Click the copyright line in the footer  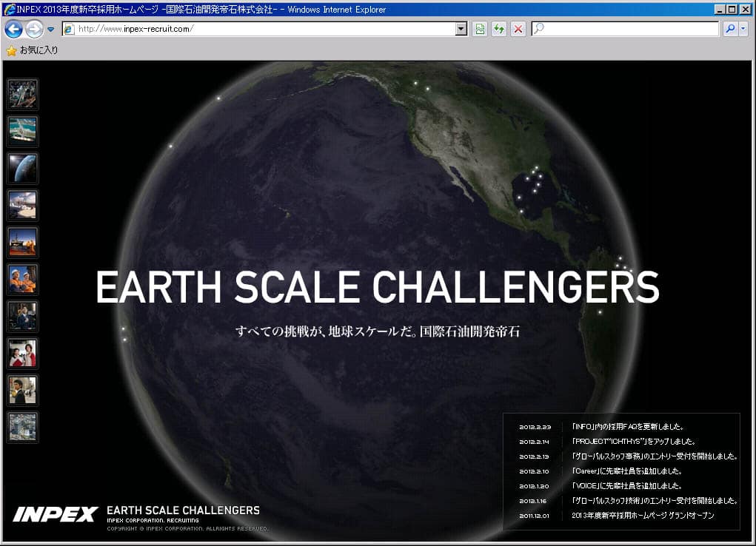pos(187,529)
